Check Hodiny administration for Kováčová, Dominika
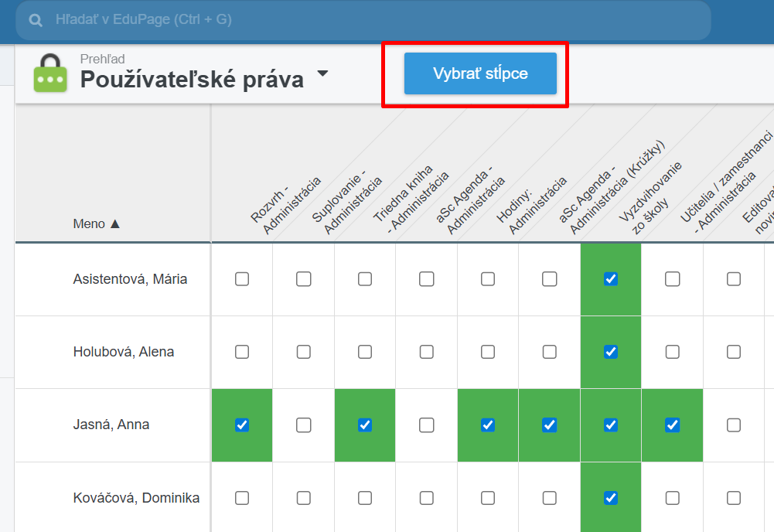The height and width of the screenshot is (532, 774). (x=488, y=497)
